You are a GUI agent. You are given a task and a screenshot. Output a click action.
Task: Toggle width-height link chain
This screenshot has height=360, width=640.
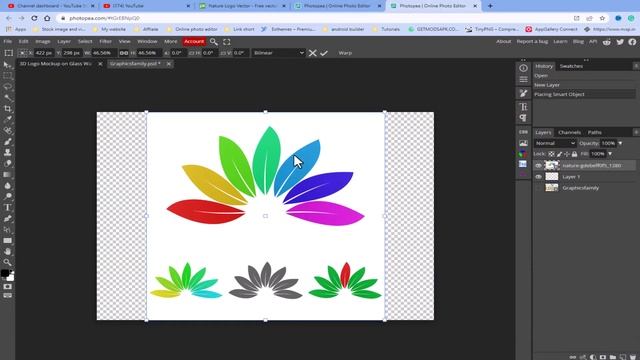124,53
